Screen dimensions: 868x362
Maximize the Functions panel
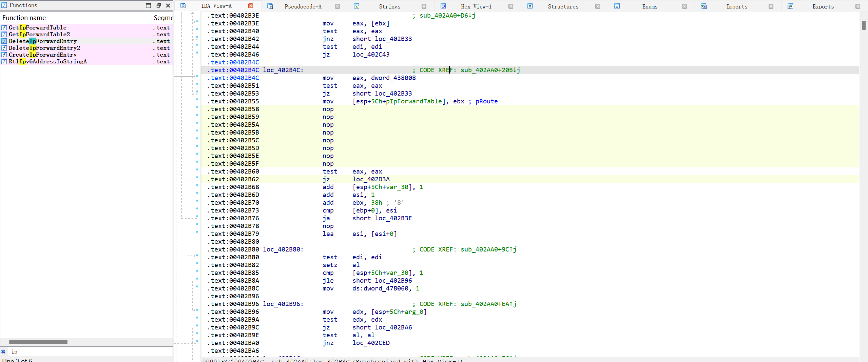click(x=148, y=5)
